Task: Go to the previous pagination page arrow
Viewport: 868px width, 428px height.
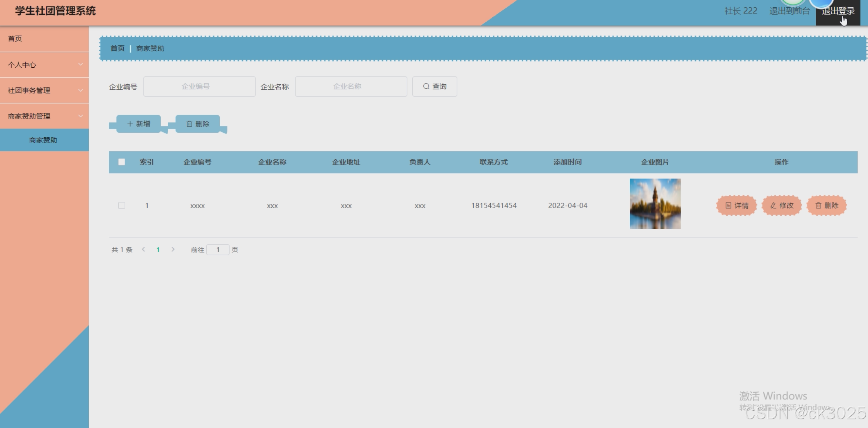Action: [143, 250]
